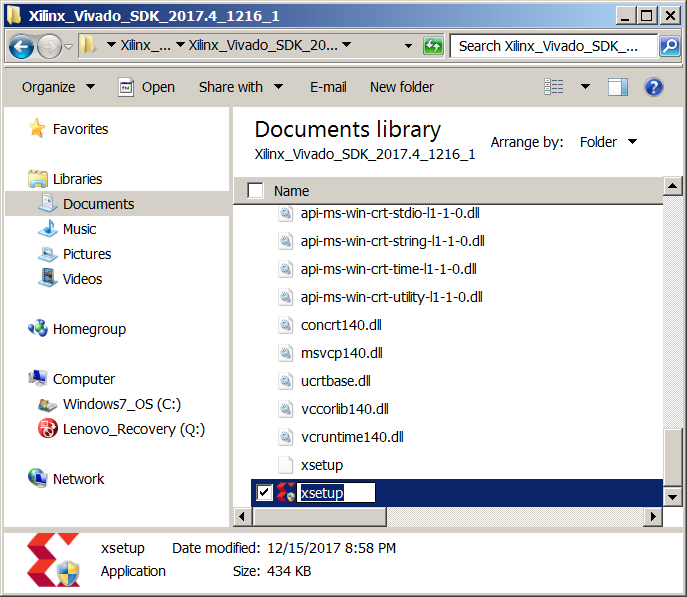Click the window title bar folder icon
This screenshot has height=597, width=687.
pyautogui.click(x=15, y=15)
